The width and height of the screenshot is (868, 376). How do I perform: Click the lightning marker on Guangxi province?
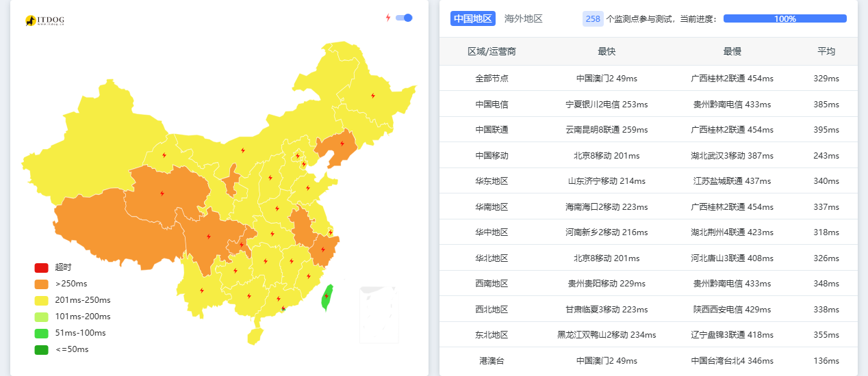pos(248,296)
